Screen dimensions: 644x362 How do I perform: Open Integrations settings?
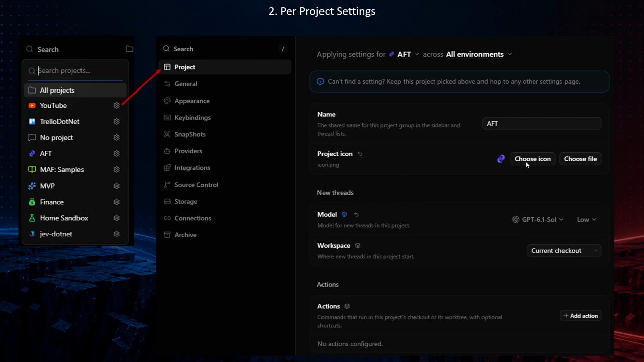coord(225,167)
